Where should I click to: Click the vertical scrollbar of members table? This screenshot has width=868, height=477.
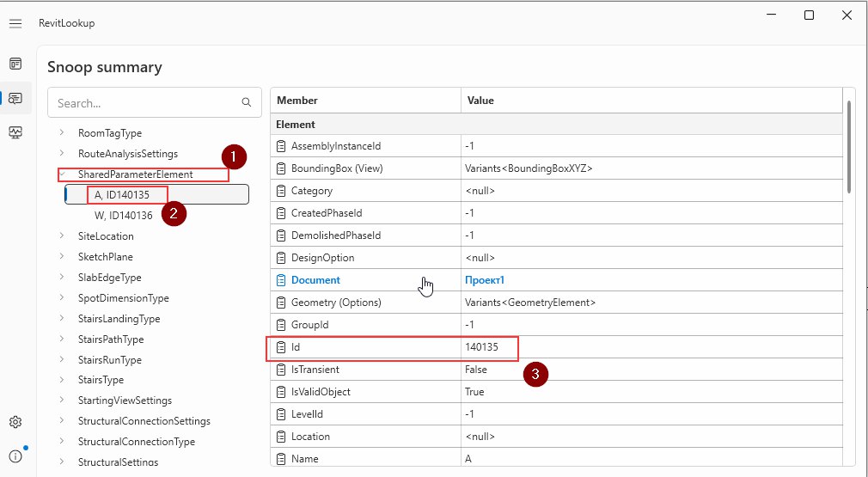pos(850,147)
